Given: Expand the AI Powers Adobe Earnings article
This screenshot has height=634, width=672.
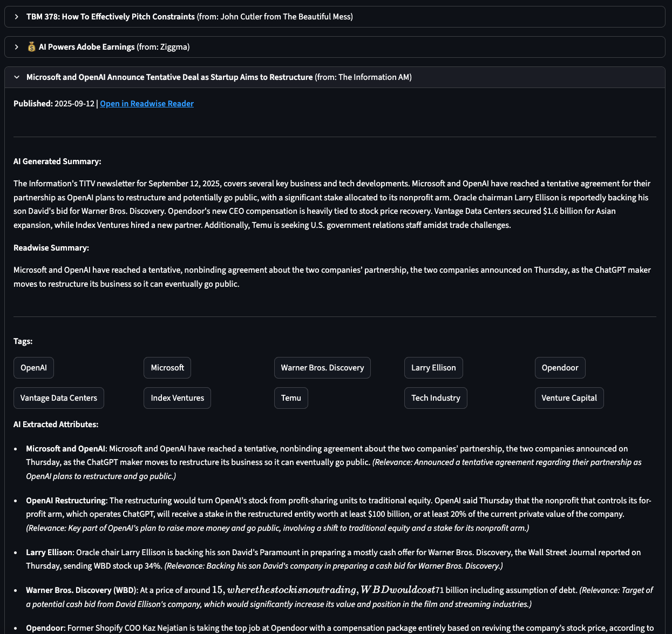Looking at the screenshot, I should (x=335, y=47).
